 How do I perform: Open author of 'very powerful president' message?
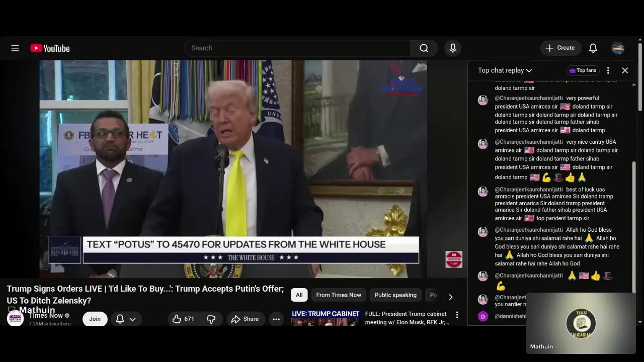[x=529, y=99]
